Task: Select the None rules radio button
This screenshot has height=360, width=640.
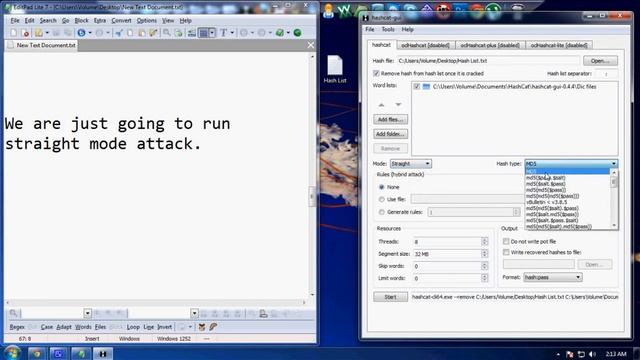Action: 382,187
